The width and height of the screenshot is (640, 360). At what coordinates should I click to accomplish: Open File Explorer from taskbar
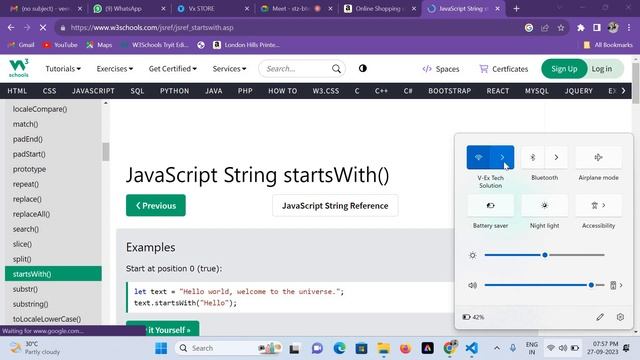coord(383,348)
